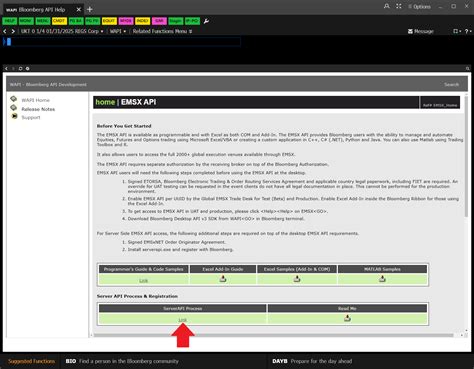The width and height of the screenshot is (474, 369).
Task: Click the embedded browser forward arrow
Action: [13, 68]
